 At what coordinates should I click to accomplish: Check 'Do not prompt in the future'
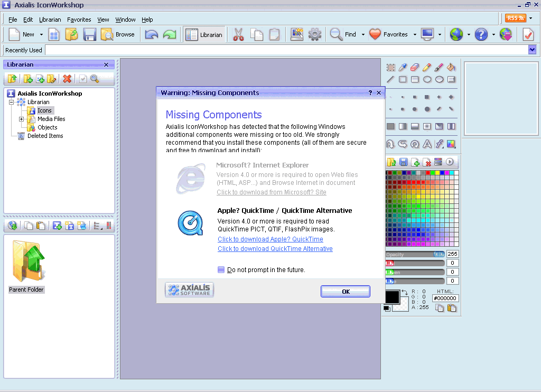(221, 270)
